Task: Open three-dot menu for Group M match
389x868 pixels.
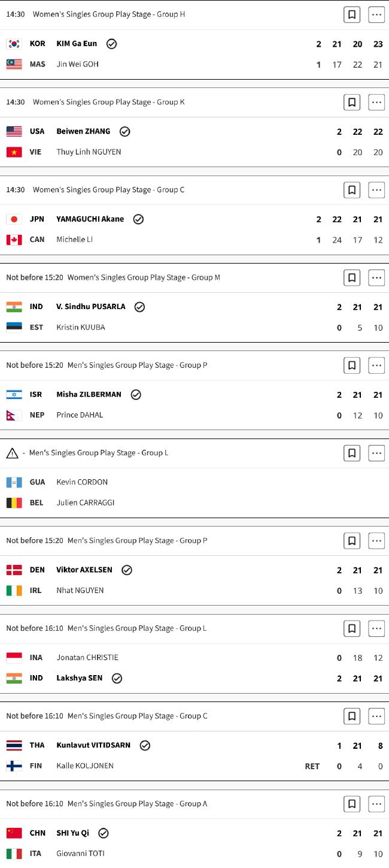Action: point(376,278)
